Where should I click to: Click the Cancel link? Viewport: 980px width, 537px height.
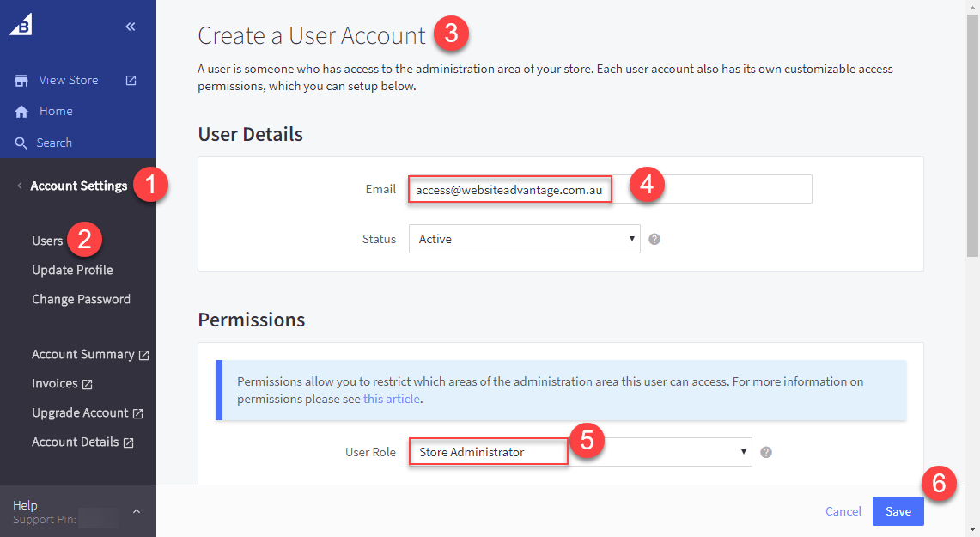[843, 511]
